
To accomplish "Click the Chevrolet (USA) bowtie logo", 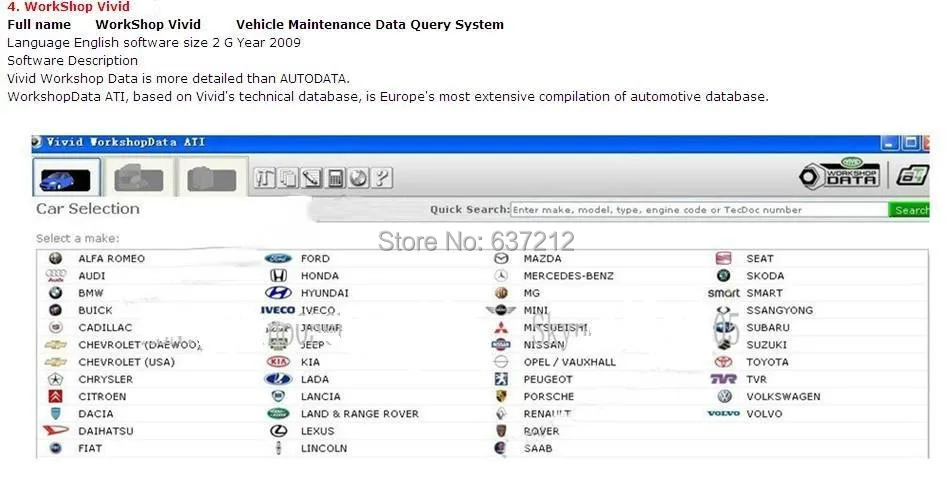I will point(55,362).
